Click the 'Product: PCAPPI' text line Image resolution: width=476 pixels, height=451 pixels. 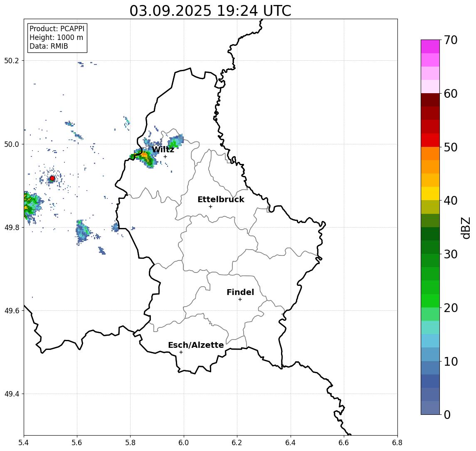pos(57,29)
